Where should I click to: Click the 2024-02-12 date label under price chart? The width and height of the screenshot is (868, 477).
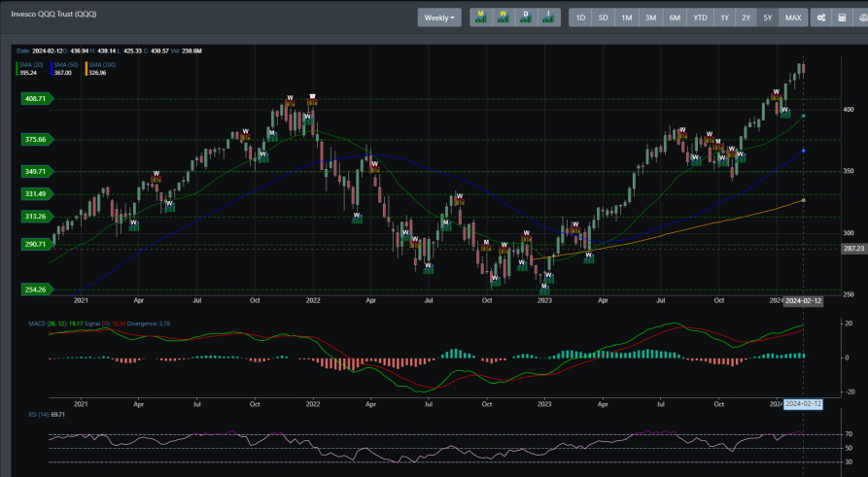(803, 301)
